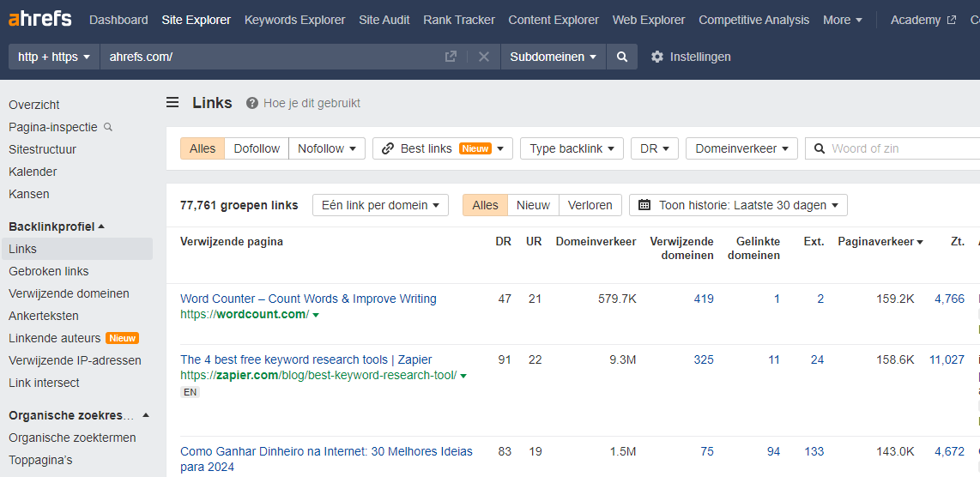Viewport: 980px width, 477px height.
Task: Open Type backlink dropdown
Action: click(x=572, y=148)
